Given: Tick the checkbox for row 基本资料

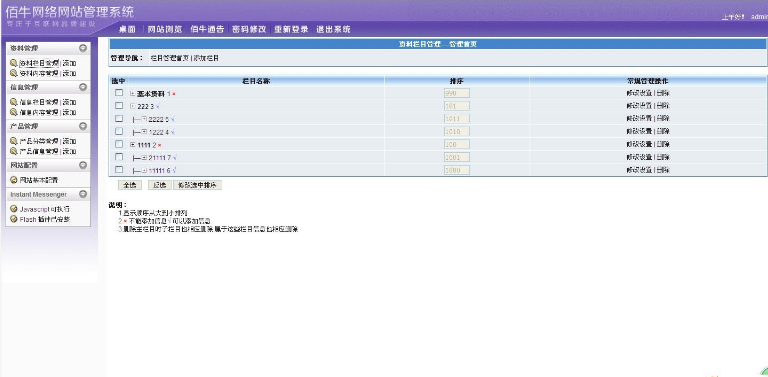Looking at the screenshot, I should (x=119, y=93).
